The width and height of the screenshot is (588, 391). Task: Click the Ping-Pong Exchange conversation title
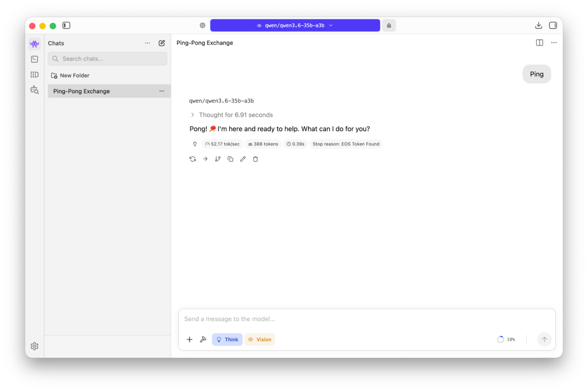(205, 43)
